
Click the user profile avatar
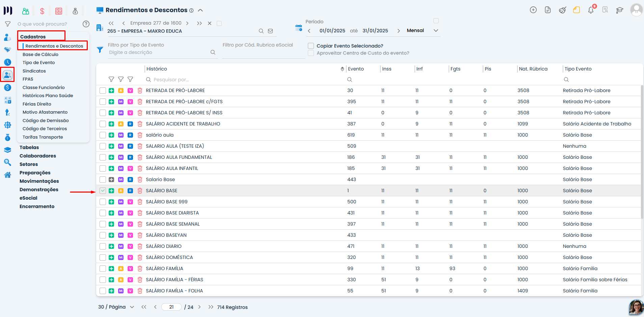pos(636,10)
